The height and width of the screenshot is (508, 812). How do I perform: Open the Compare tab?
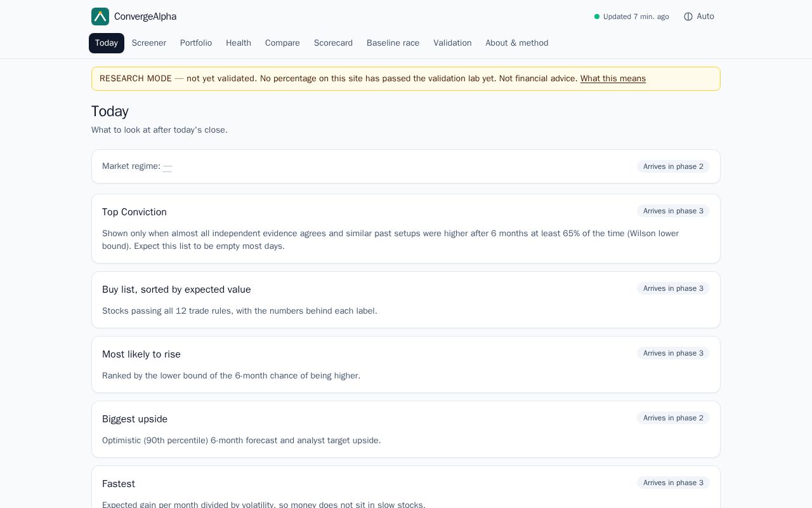pyautogui.click(x=282, y=43)
